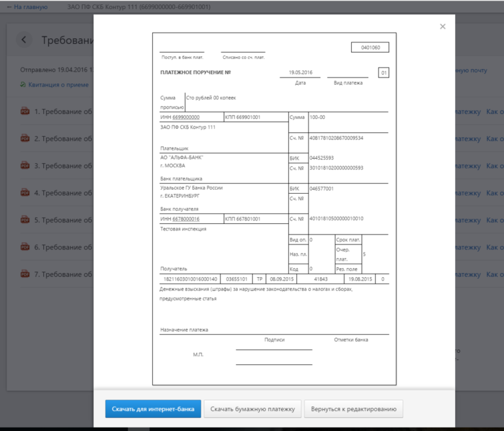This screenshot has height=431, width=504.
Task: Click PDF icon of requirement 2
Action: tap(25, 138)
